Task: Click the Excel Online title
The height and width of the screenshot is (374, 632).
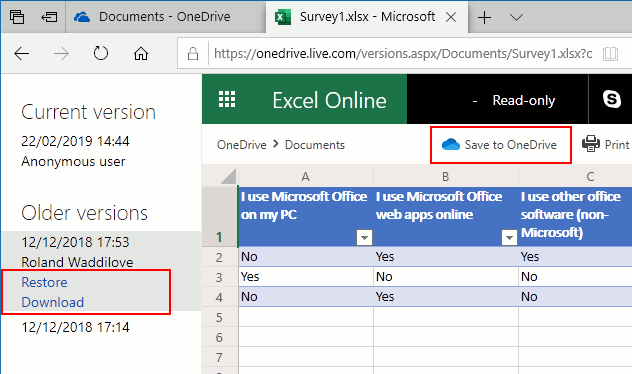Action: [329, 100]
